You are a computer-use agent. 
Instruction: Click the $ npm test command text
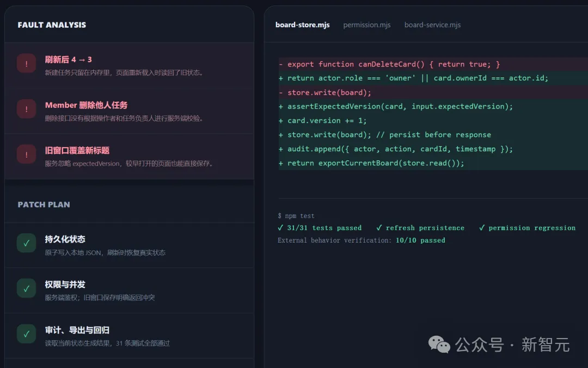(x=296, y=216)
